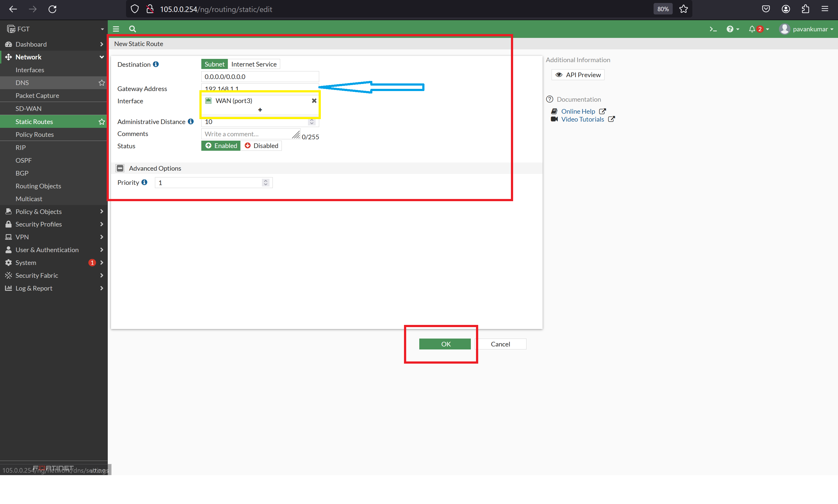This screenshot has width=838, height=504.
Task: Open the CLI console
Action: (x=713, y=29)
